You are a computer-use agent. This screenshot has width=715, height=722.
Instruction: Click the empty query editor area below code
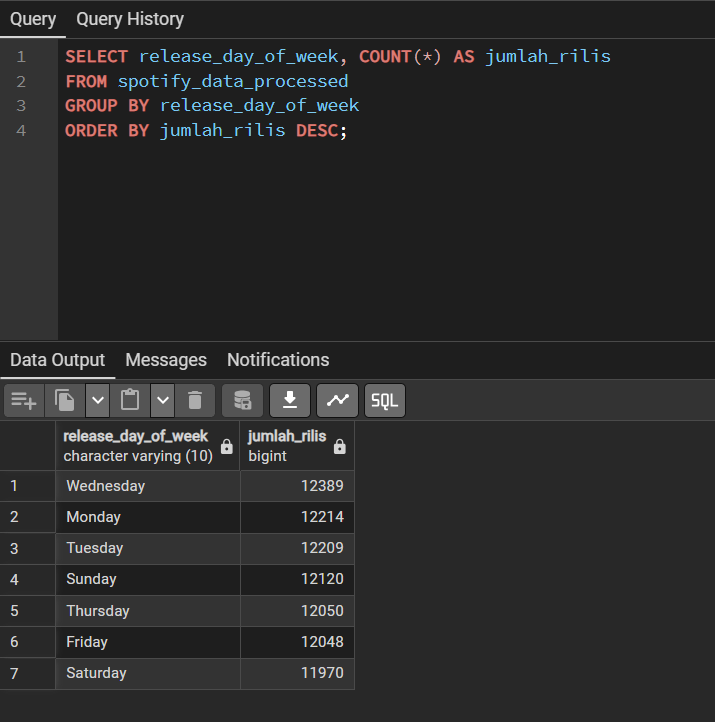point(386,239)
